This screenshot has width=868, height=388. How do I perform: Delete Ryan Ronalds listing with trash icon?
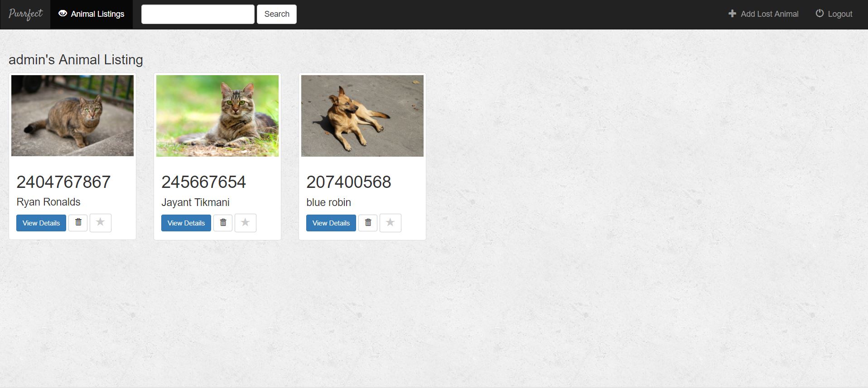pos(78,223)
